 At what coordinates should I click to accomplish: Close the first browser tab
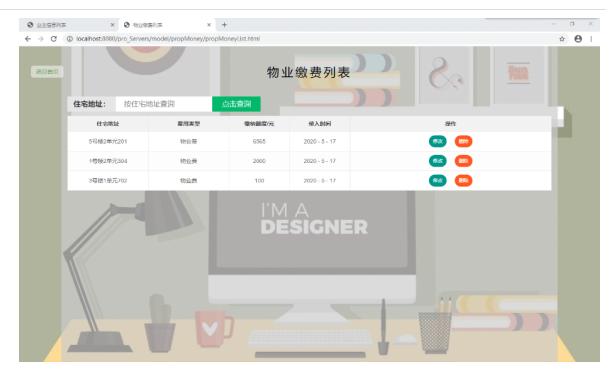coord(112,25)
